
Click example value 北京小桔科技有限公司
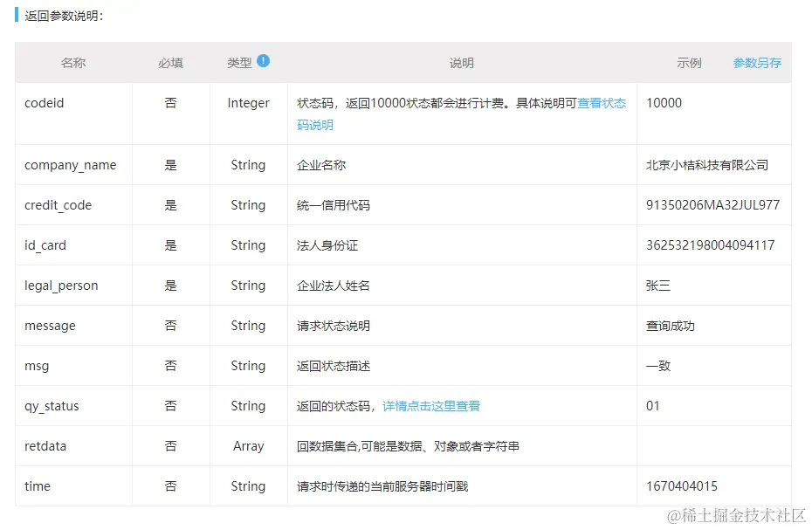(x=707, y=165)
